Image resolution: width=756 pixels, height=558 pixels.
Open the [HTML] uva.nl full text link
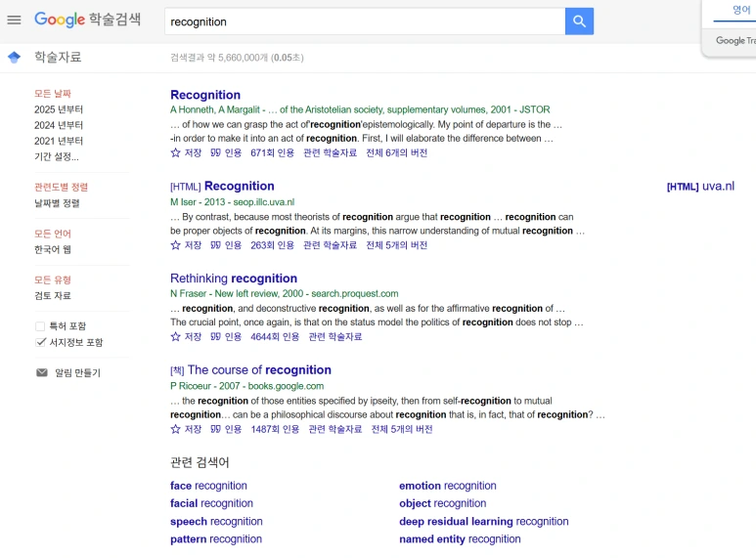[700, 186]
